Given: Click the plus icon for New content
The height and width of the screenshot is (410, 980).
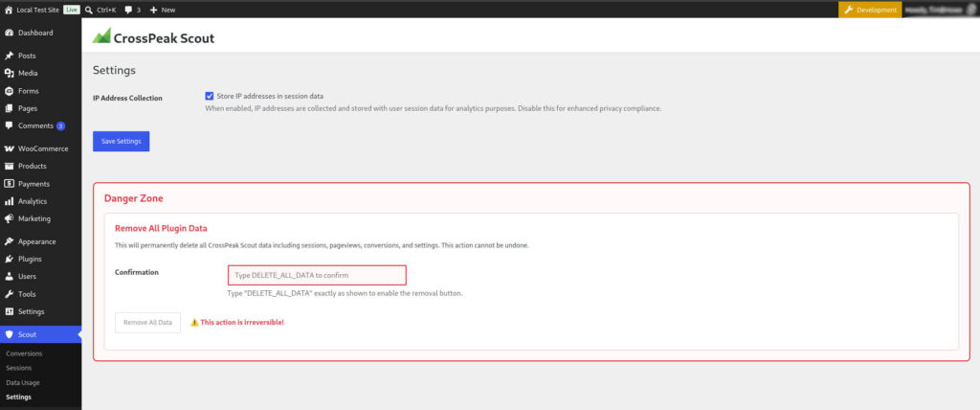Looking at the screenshot, I should pos(154,10).
